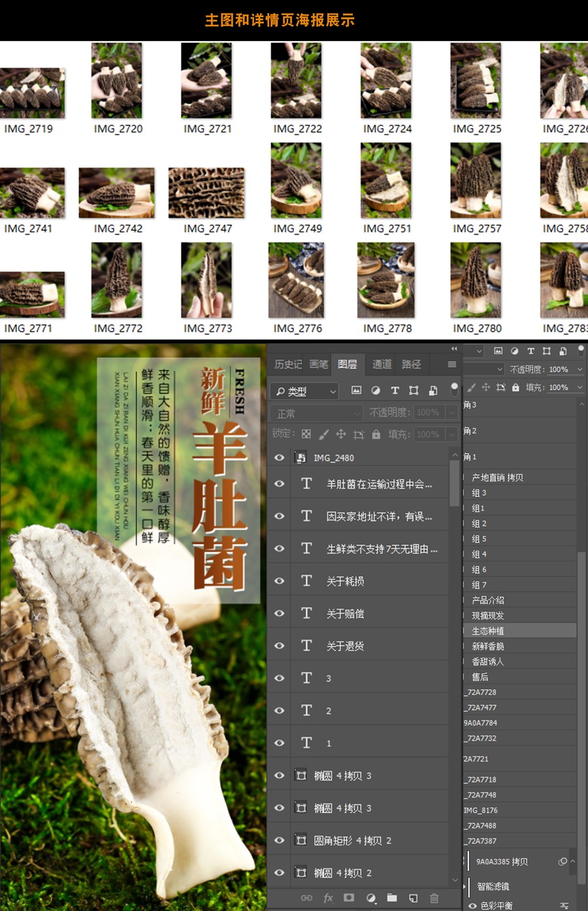588x911 pixels.
Task: Click the scroll-up arrow of 图层 panel list
Action: (455, 454)
